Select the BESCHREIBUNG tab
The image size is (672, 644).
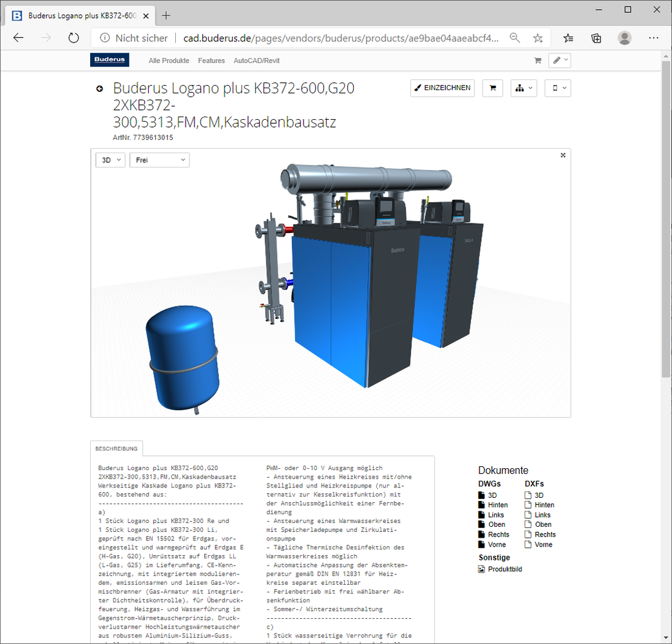click(x=117, y=448)
